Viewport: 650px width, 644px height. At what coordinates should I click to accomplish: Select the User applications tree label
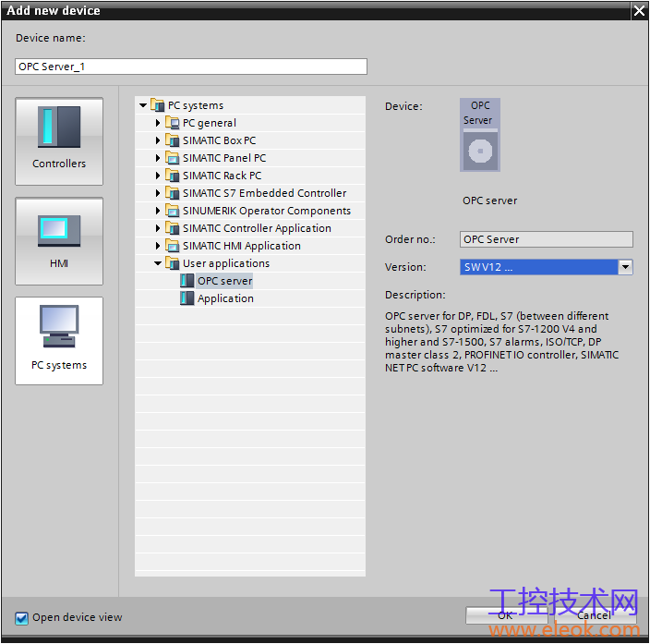point(226,263)
